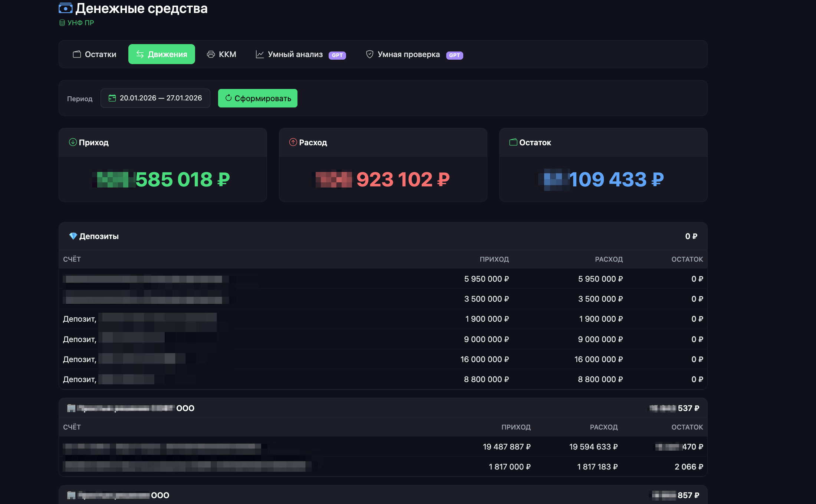816x504 pixels.
Task: Click the building icon of first ООО section
Action: [x=71, y=408]
